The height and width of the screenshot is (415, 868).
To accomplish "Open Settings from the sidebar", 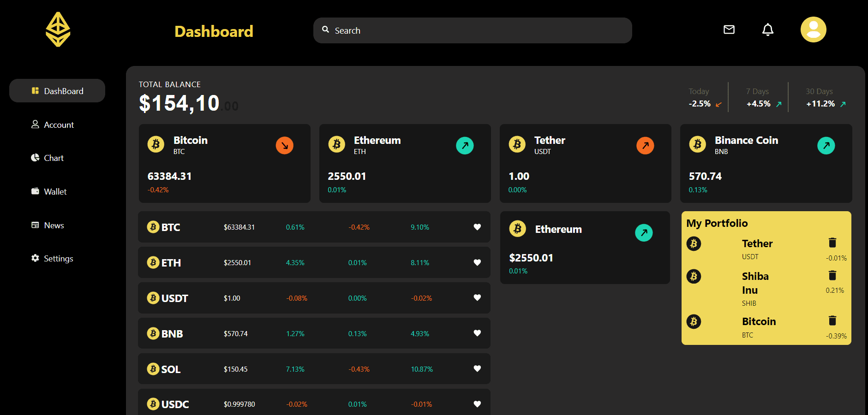I will point(52,258).
